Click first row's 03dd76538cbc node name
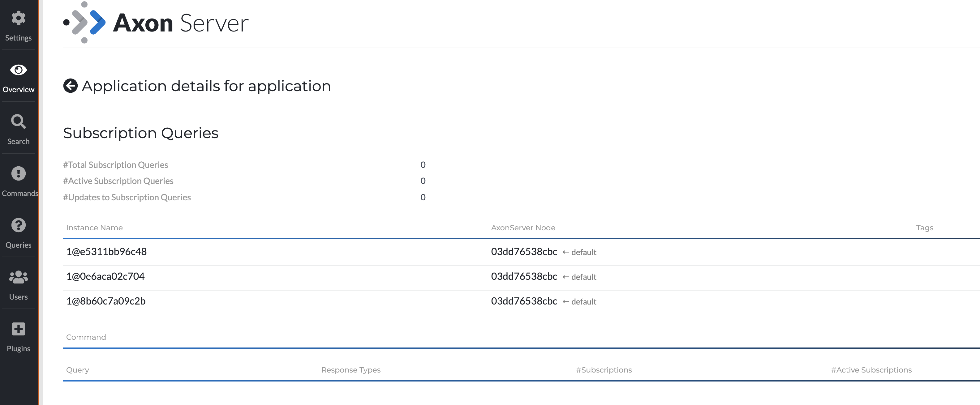The width and height of the screenshot is (980, 405). click(524, 252)
